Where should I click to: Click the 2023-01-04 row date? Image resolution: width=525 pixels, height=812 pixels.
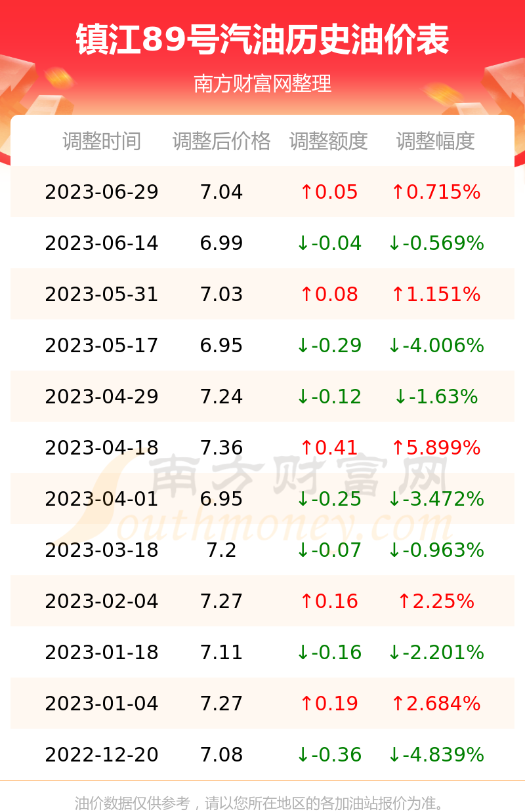point(102,704)
